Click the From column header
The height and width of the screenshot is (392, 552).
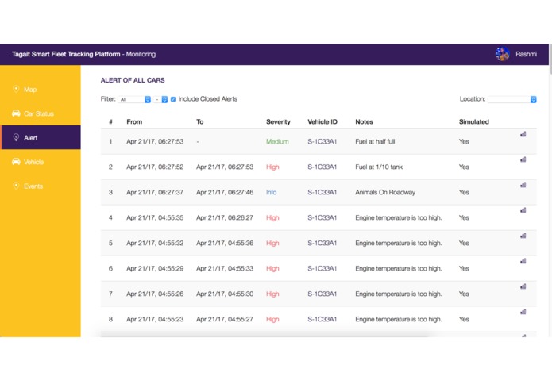(134, 121)
